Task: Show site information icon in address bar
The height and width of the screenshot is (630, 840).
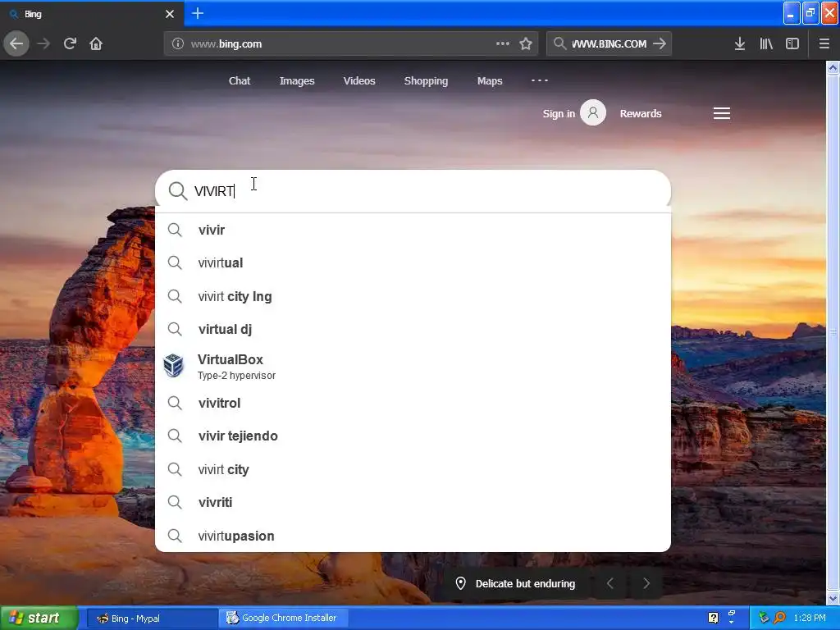Action: tap(178, 44)
